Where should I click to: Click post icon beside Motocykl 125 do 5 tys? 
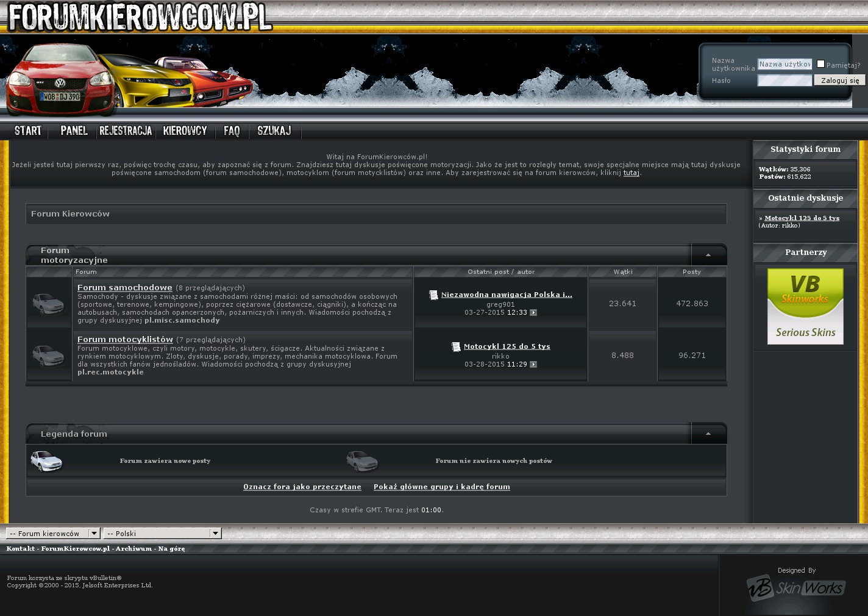pyautogui.click(x=456, y=347)
